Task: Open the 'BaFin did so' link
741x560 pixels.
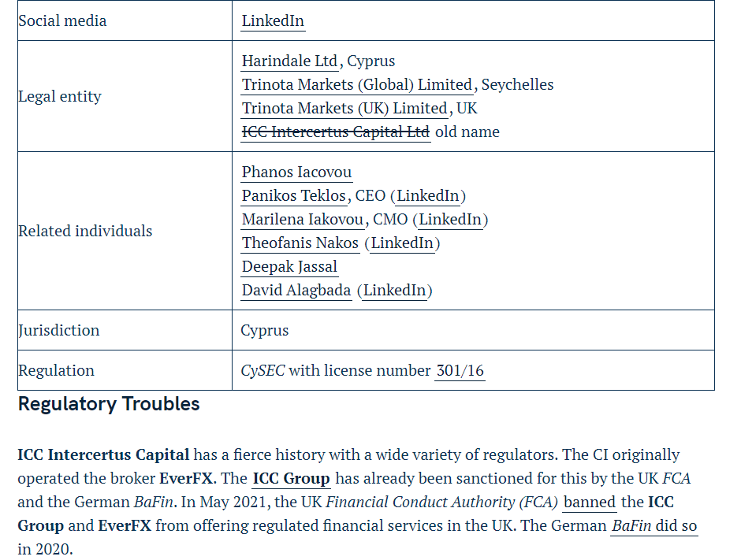Action: click(x=653, y=526)
